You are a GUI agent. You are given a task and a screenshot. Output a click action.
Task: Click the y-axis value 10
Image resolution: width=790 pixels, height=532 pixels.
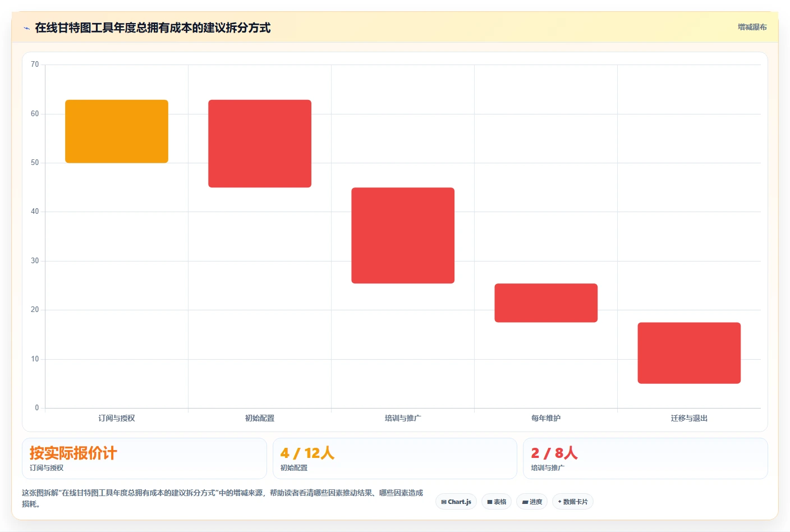pyautogui.click(x=35, y=359)
